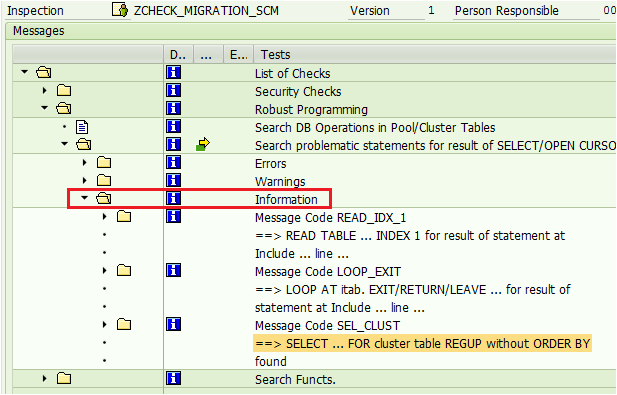Click the folder icon of Security Checks
This screenshot has height=395, width=617.
point(64,90)
